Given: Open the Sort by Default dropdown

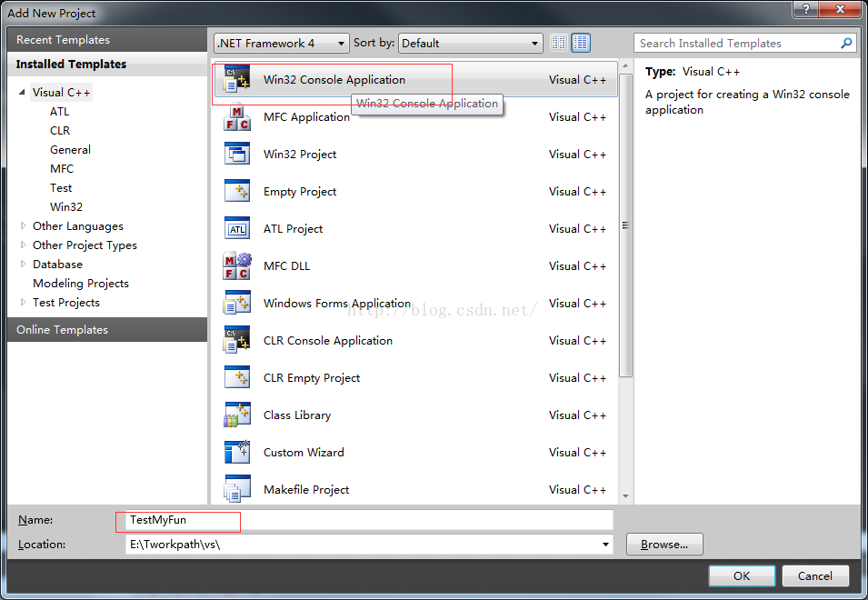Looking at the screenshot, I should [x=470, y=43].
